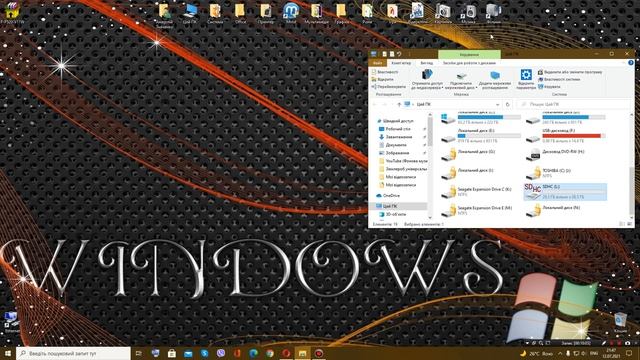Open the Mail app on the taskbar
Screen dimensions: 640x360
[188, 353]
